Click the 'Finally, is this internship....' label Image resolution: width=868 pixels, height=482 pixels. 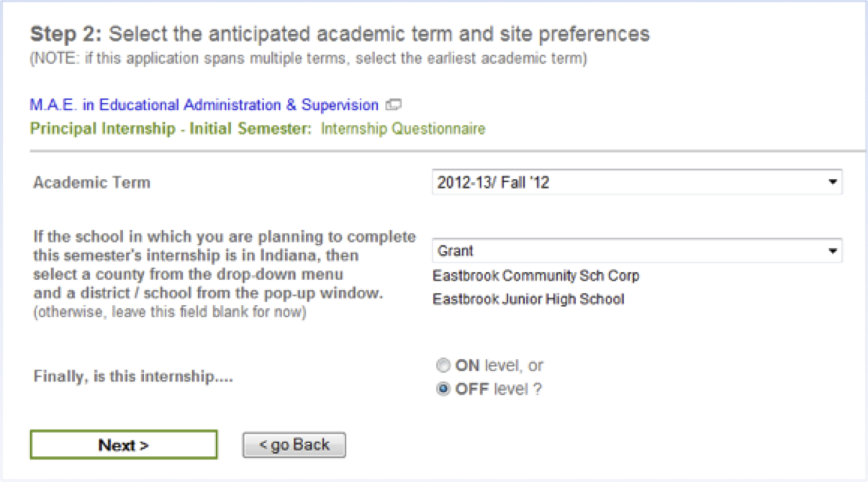coord(133,377)
